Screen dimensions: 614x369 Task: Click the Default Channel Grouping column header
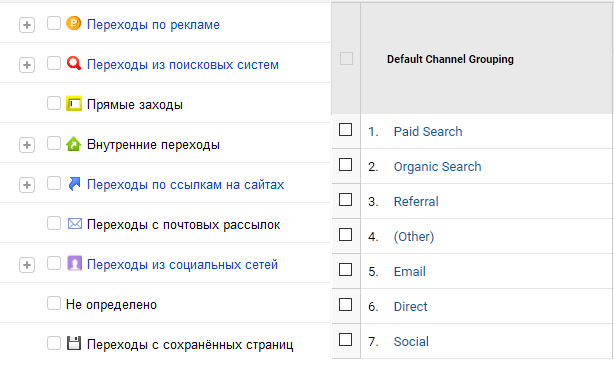coord(450,59)
